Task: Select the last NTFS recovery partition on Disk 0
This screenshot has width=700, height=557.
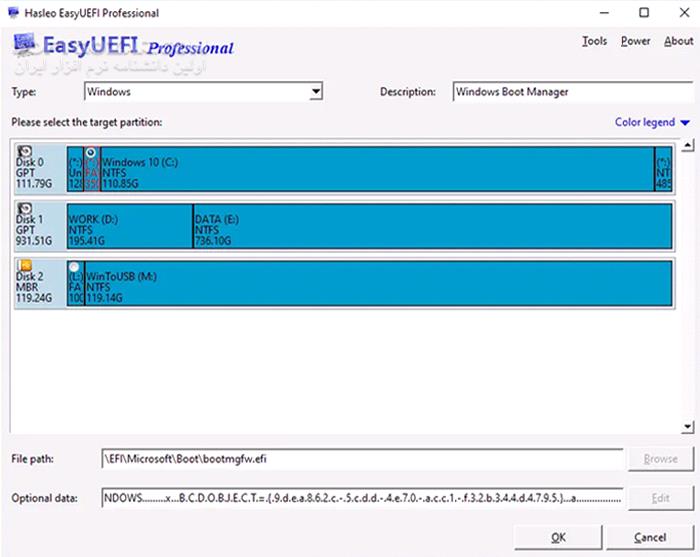Action: [x=664, y=169]
